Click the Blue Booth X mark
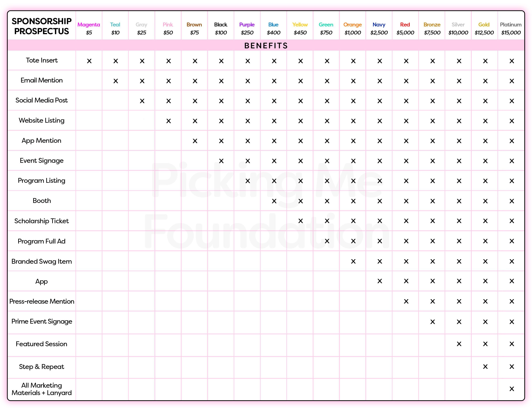 (x=274, y=201)
